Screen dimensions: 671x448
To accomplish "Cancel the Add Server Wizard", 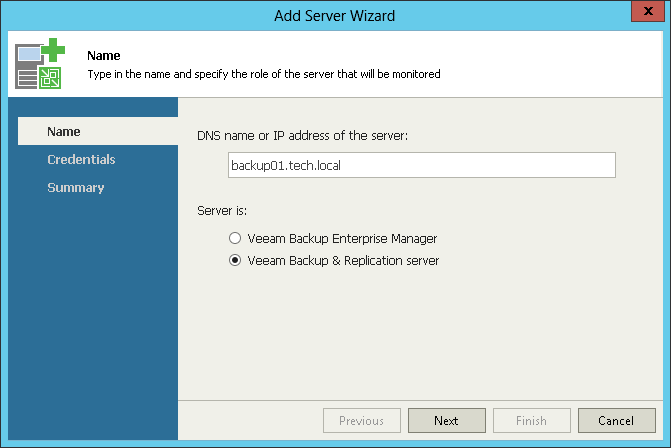I will [616, 421].
